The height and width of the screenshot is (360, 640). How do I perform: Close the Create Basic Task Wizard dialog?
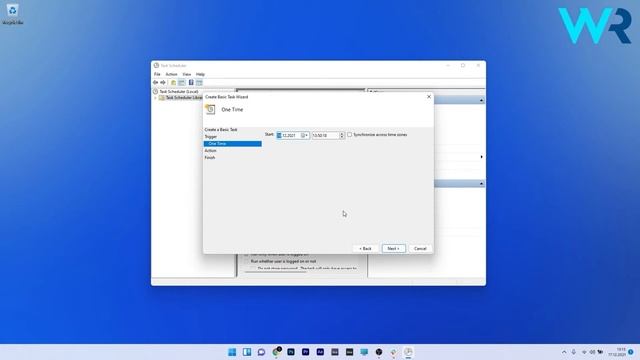[429, 97]
